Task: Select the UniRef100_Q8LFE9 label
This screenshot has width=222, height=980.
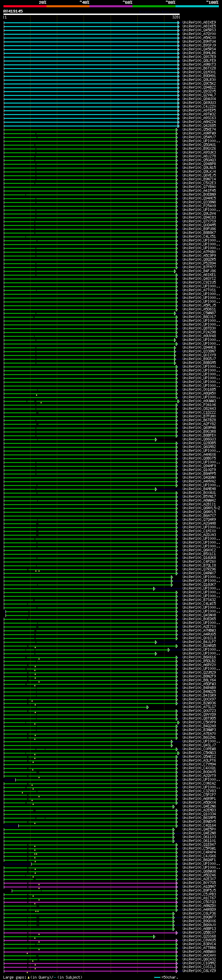Action: (x=199, y=60)
